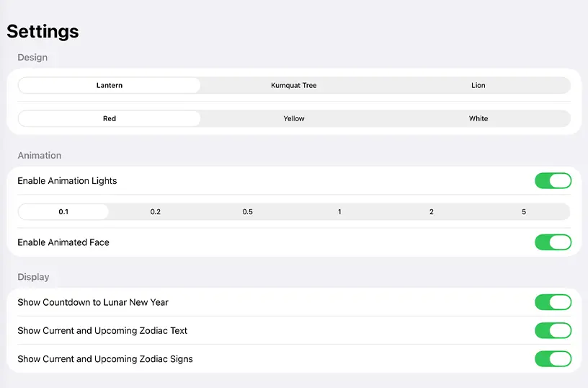The width and height of the screenshot is (588, 388).
Task: Toggle Show Current and Upcoming Zodiac Text
Action: pyautogui.click(x=553, y=330)
